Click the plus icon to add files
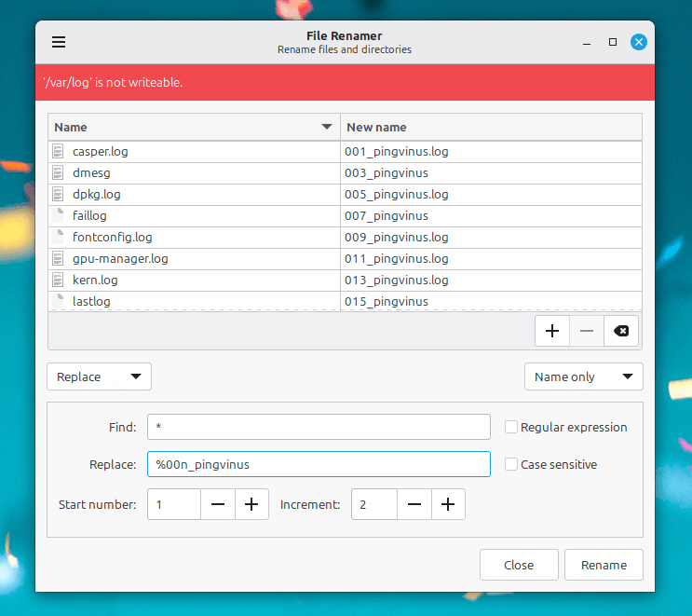The image size is (692, 616). tap(552, 331)
